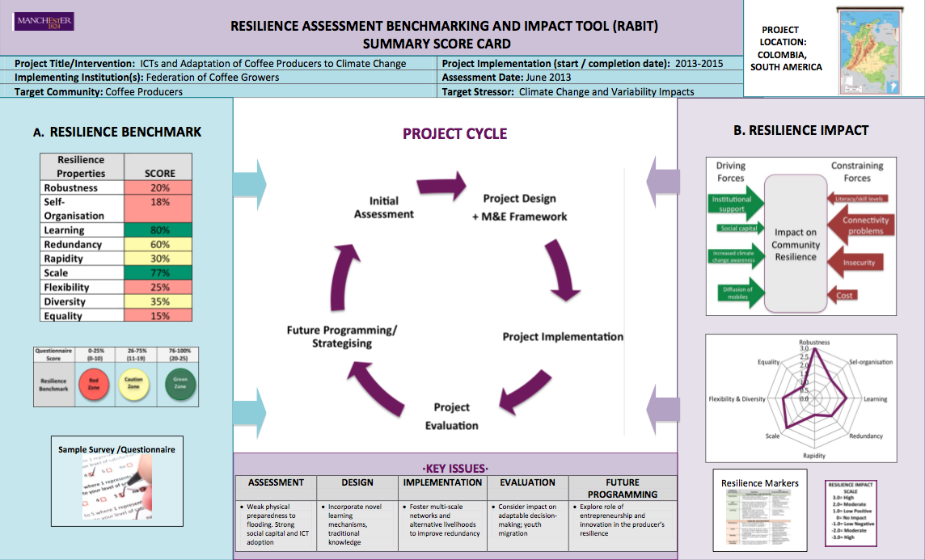Click the Target Community: Coffee Producers field
This screenshot has height=560, width=925.
tap(99, 91)
